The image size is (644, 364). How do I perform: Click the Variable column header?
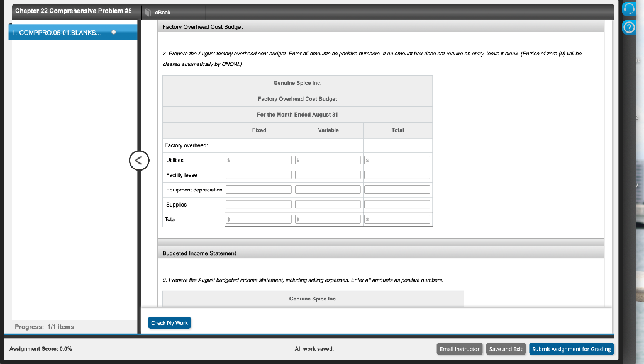coord(328,130)
